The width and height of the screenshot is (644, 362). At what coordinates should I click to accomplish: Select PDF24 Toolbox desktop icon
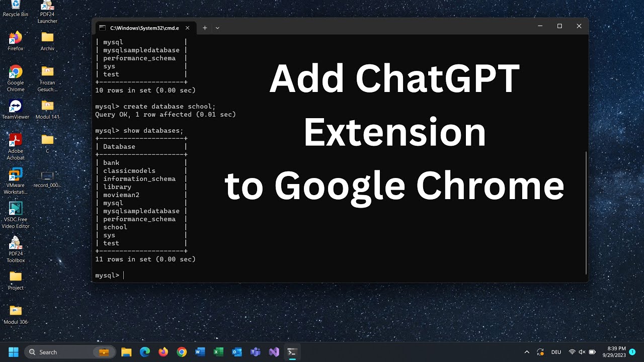point(15,249)
